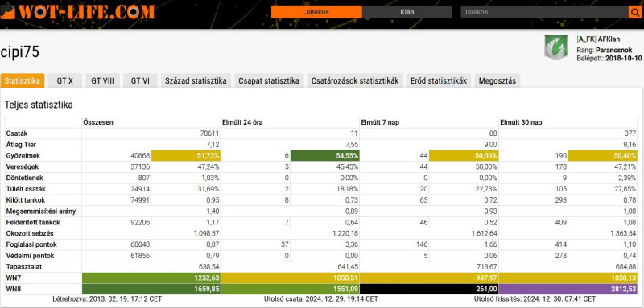Click the WN7 row label

(x=14, y=277)
